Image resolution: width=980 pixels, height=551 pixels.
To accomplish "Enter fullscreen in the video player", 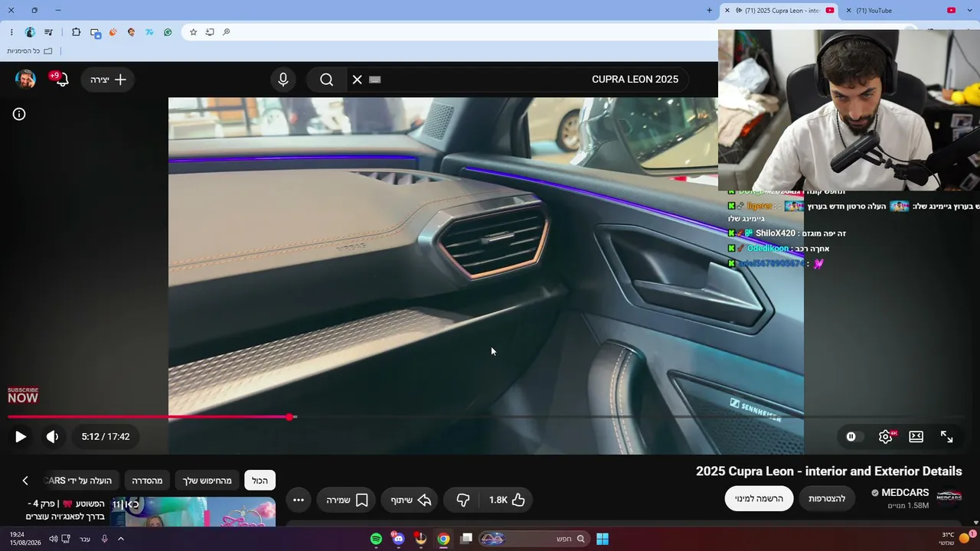I will 947,437.
